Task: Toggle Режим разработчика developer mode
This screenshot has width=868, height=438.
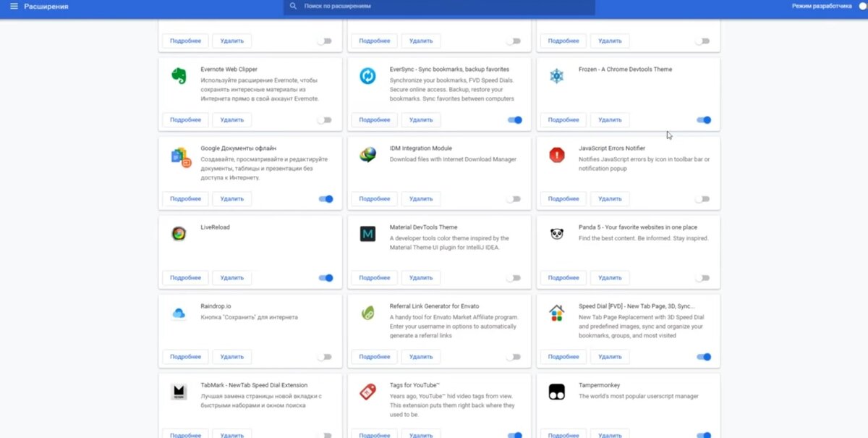Action: click(x=862, y=6)
